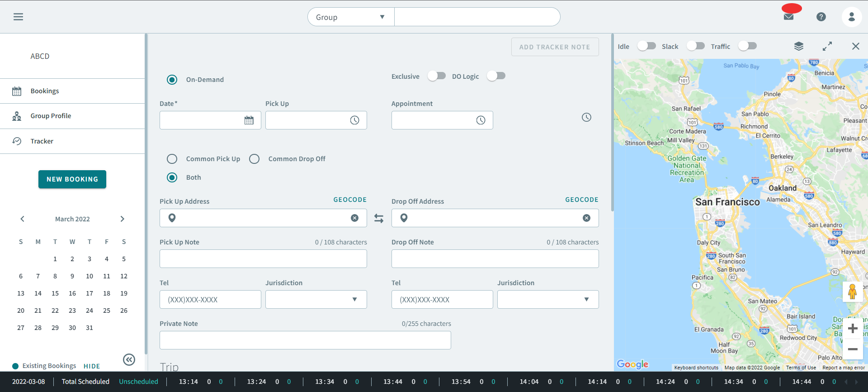Click the Pick Up Address pin icon

tap(172, 218)
